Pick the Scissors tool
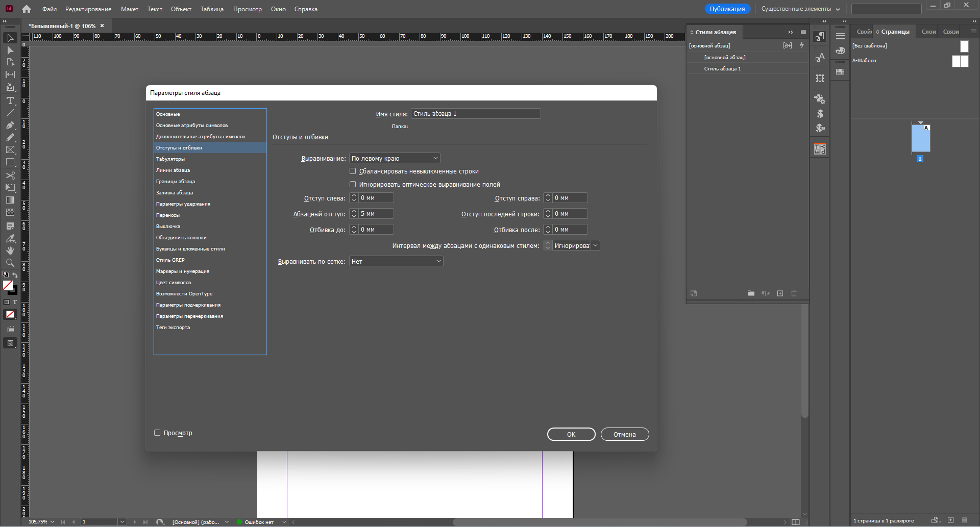 (x=10, y=175)
